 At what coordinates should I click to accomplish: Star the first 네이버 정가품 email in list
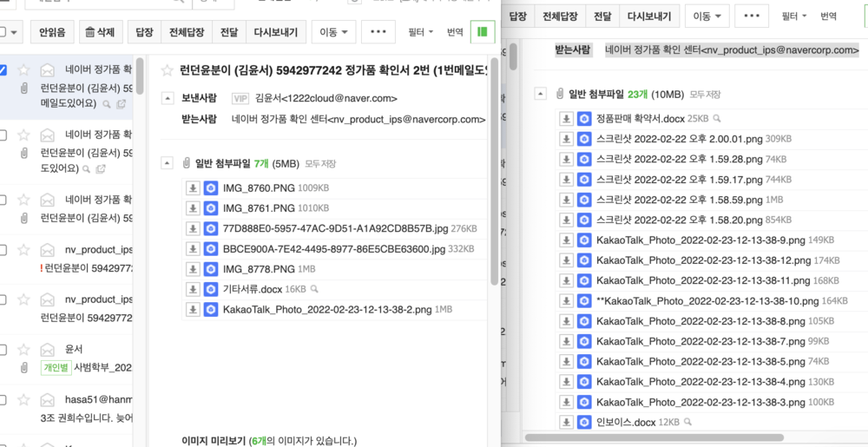tap(23, 69)
